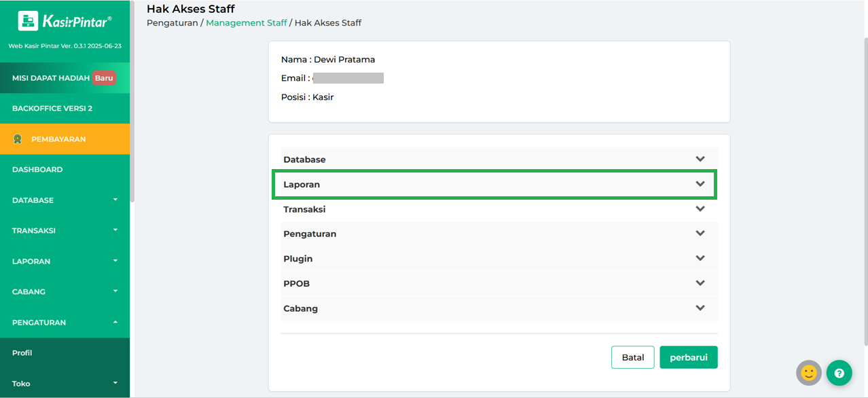Viewport: 868px width, 398px height.
Task: Expand the Pengaturan permissions chevron
Action: tap(700, 234)
